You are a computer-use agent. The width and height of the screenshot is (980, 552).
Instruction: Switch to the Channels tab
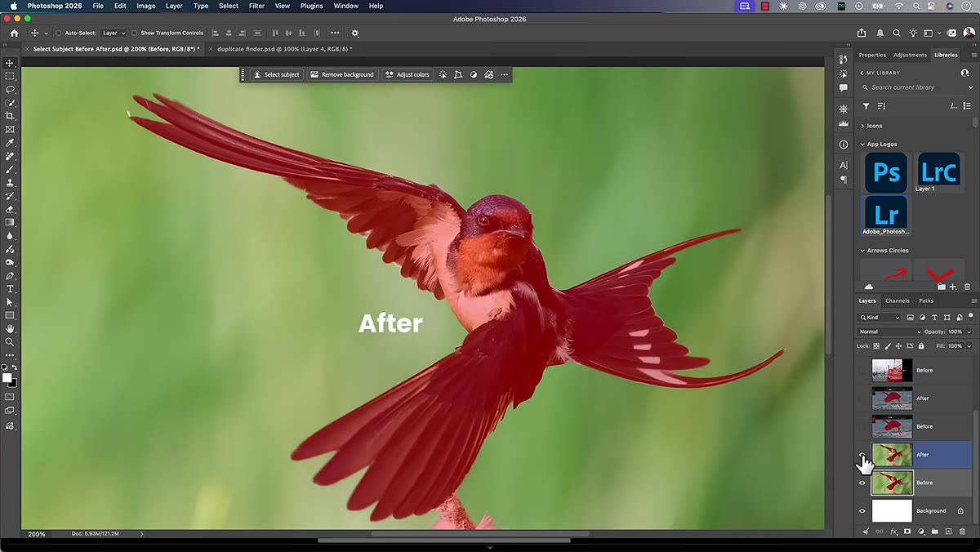tap(897, 300)
